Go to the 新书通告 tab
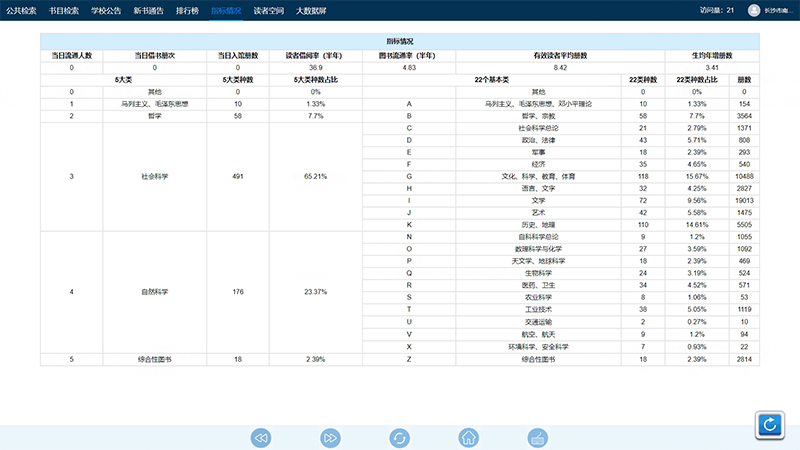Viewport: 800px width, 450px height. 147,10
